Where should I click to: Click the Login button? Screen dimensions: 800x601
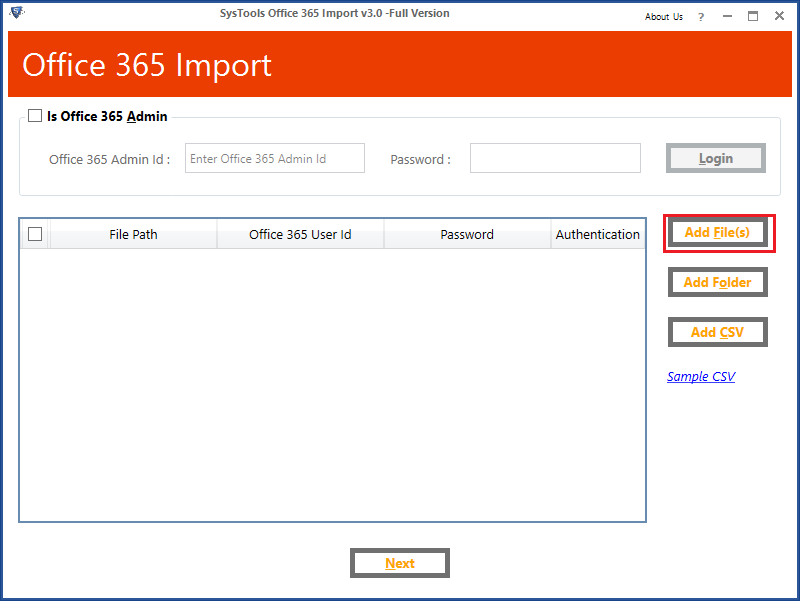716,158
